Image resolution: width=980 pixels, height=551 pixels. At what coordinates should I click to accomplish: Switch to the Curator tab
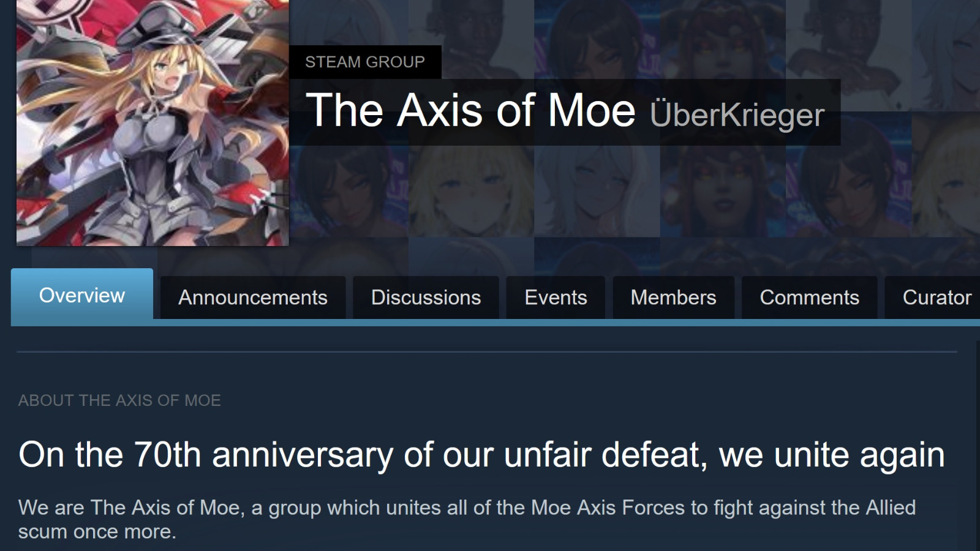click(933, 298)
